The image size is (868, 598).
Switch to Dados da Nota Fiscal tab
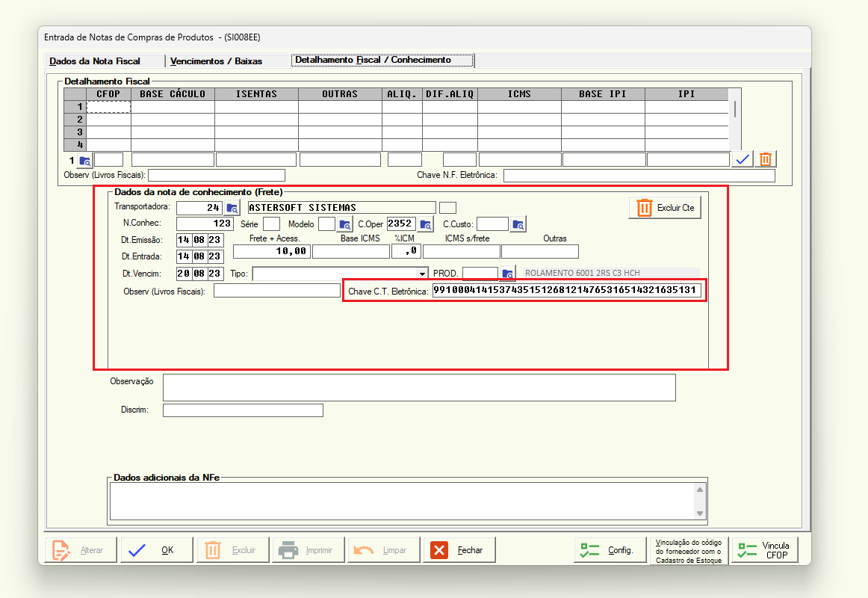tap(95, 61)
